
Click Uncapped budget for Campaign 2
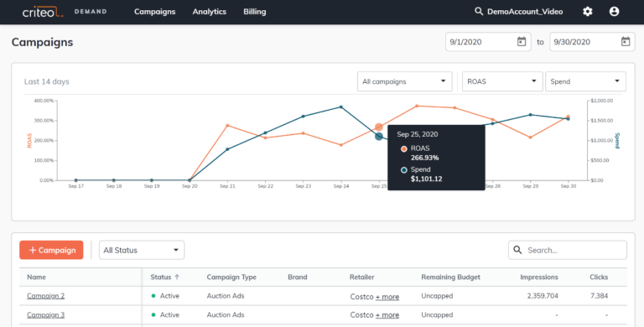click(x=437, y=296)
